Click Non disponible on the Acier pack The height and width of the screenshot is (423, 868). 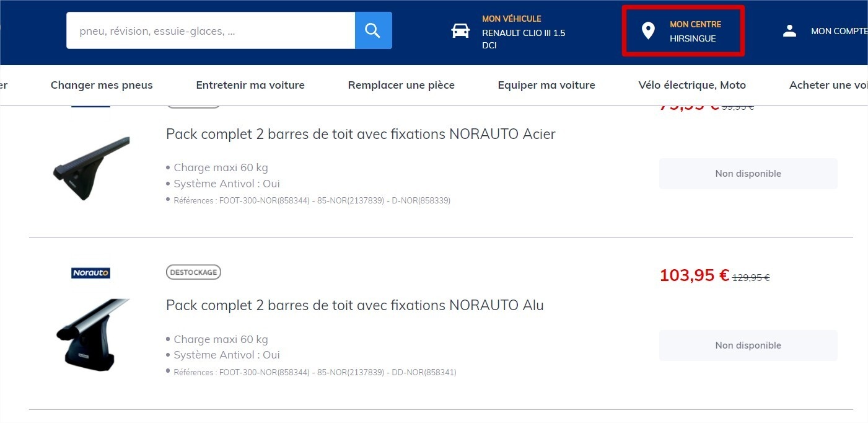[x=748, y=174]
